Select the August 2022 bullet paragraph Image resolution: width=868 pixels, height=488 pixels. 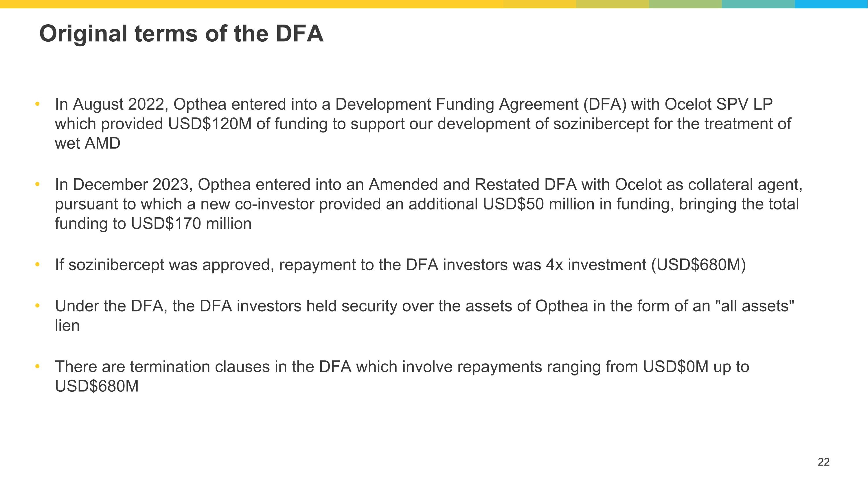[423, 124]
